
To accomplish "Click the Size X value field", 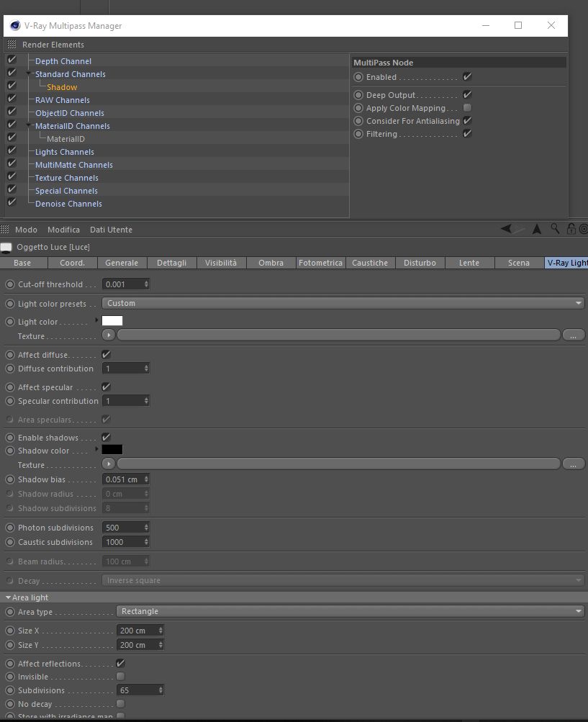I will [x=137, y=631].
